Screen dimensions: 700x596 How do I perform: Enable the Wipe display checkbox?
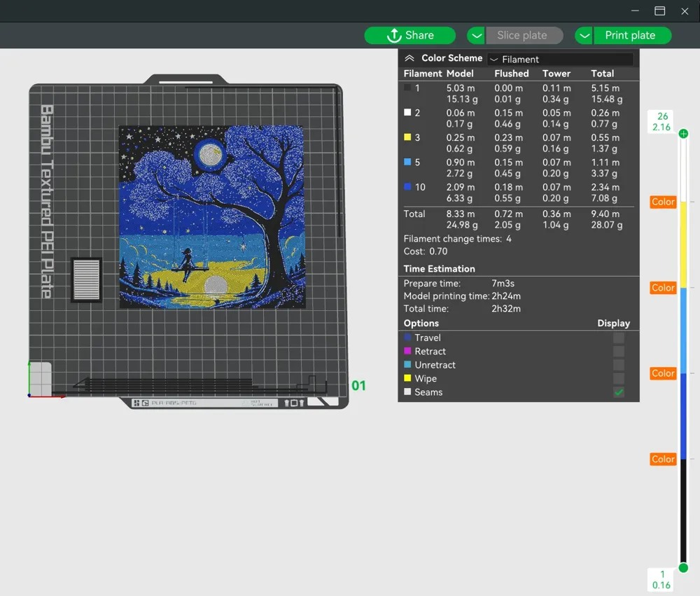coord(618,378)
